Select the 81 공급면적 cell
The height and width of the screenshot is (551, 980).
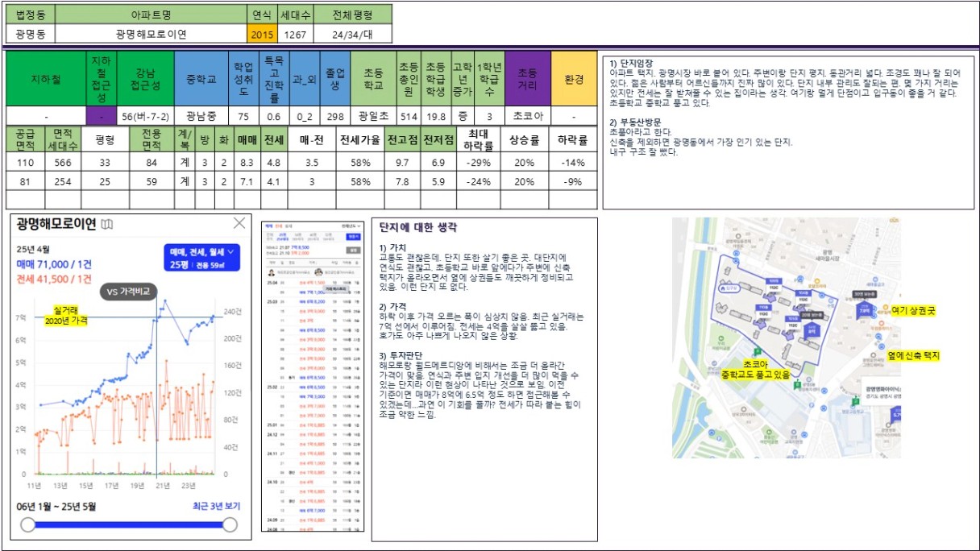coord(24,181)
